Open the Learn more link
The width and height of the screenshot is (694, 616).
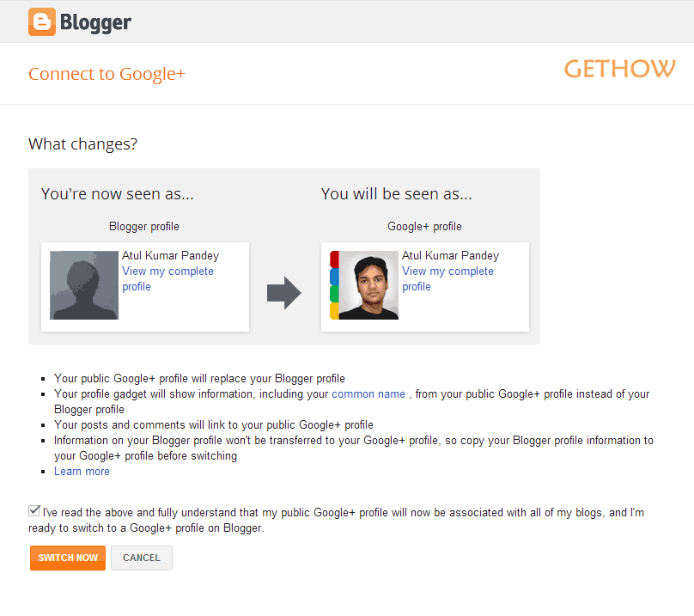(x=82, y=471)
